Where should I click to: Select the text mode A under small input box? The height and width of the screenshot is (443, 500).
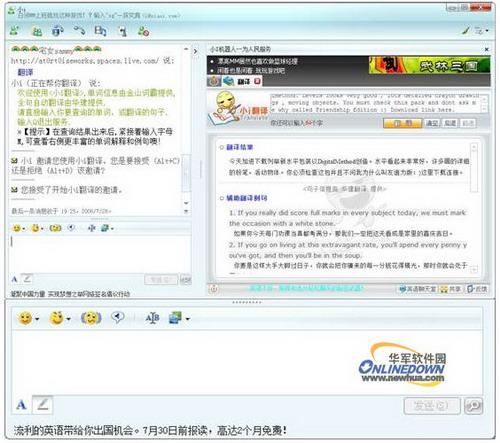15,279
